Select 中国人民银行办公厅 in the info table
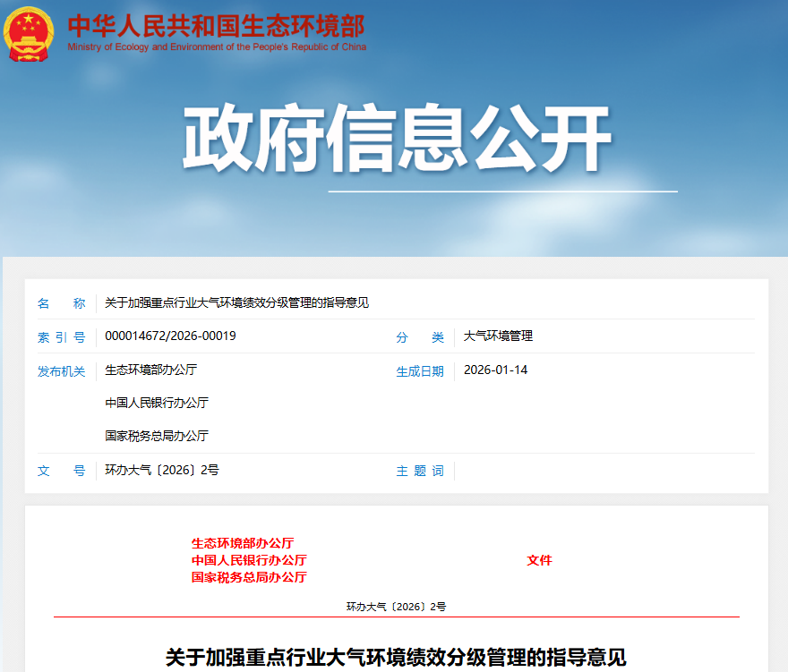This screenshot has height=672, width=788. pyautogui.click(x=157, y=403)
